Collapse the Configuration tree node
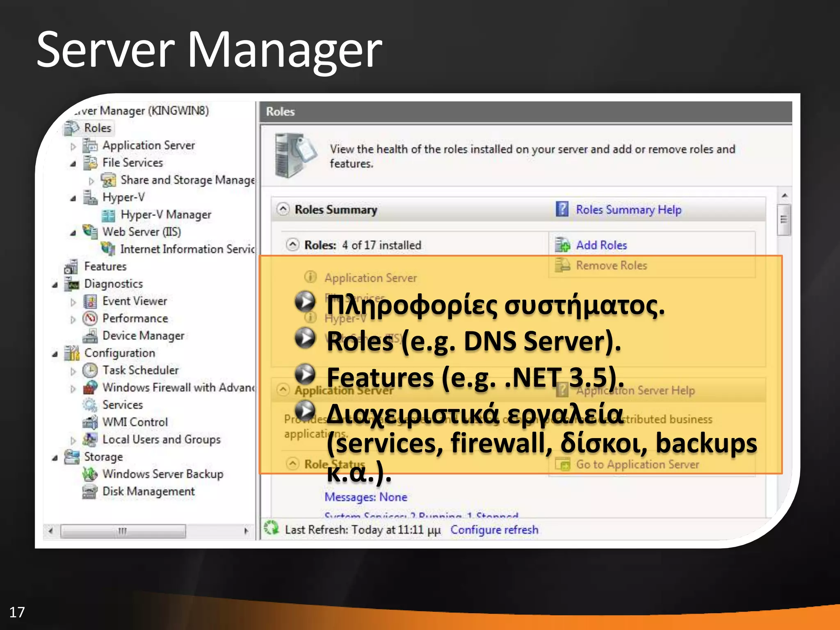Screen dimensions: 840x630 55,354
